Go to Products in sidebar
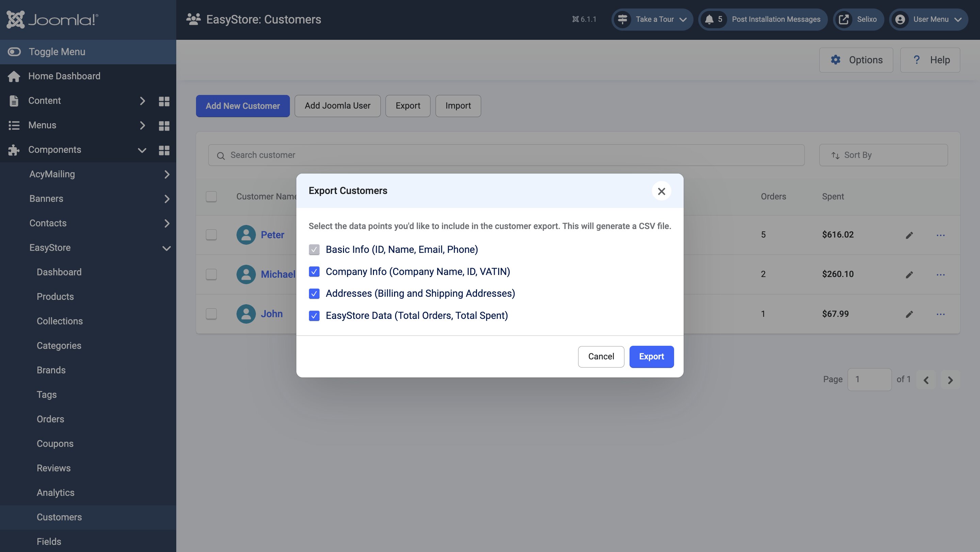This screenshot has height=552, width=980. [x=55, y=297]
